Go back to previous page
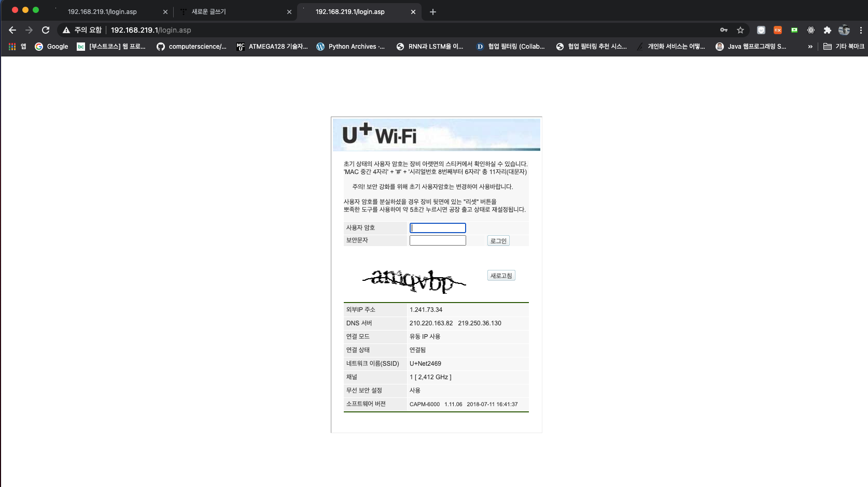 coord(12,30)
